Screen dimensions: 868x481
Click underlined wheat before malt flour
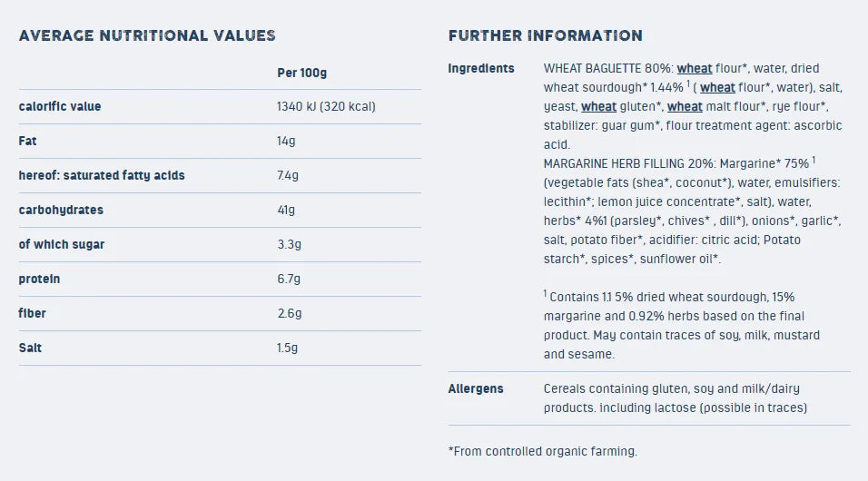click(685, 107)
